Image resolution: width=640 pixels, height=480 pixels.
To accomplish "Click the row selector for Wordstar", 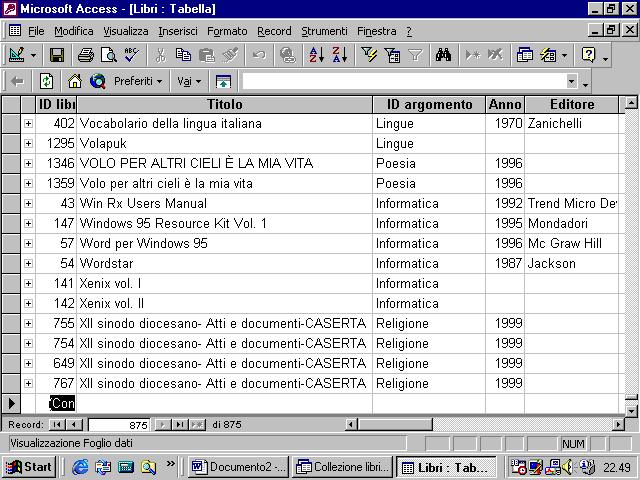I will [11, 263].
